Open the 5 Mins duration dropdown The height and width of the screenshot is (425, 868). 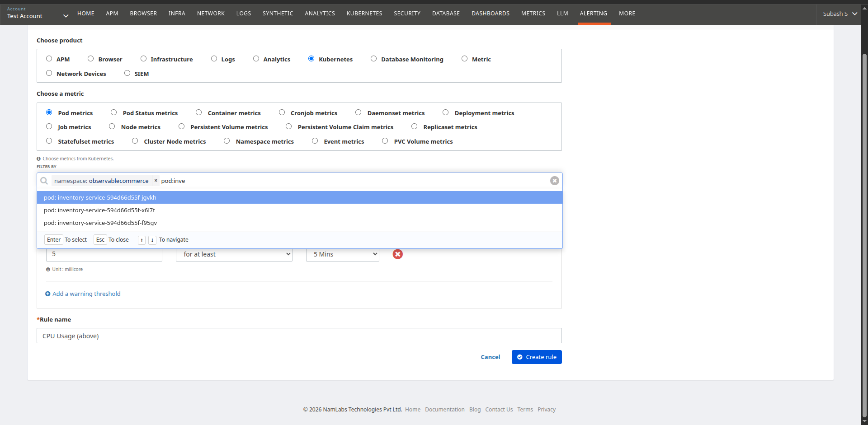(343, 254)
